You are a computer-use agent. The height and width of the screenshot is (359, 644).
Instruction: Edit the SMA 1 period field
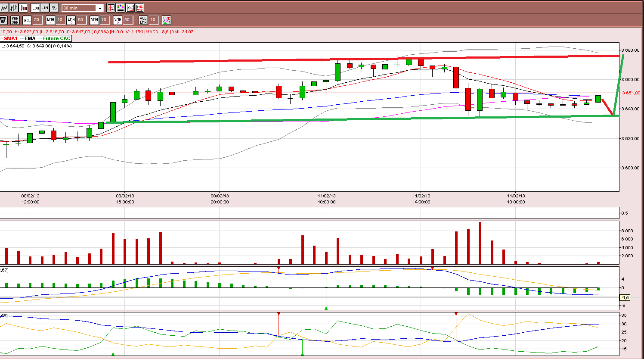click(104, 20)
